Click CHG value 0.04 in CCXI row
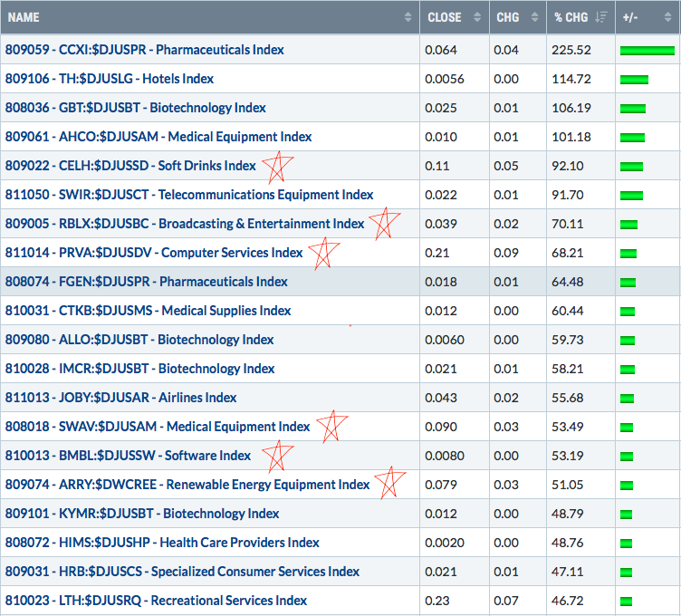This screenshot has height=616, width=681. tap(506, 50)
